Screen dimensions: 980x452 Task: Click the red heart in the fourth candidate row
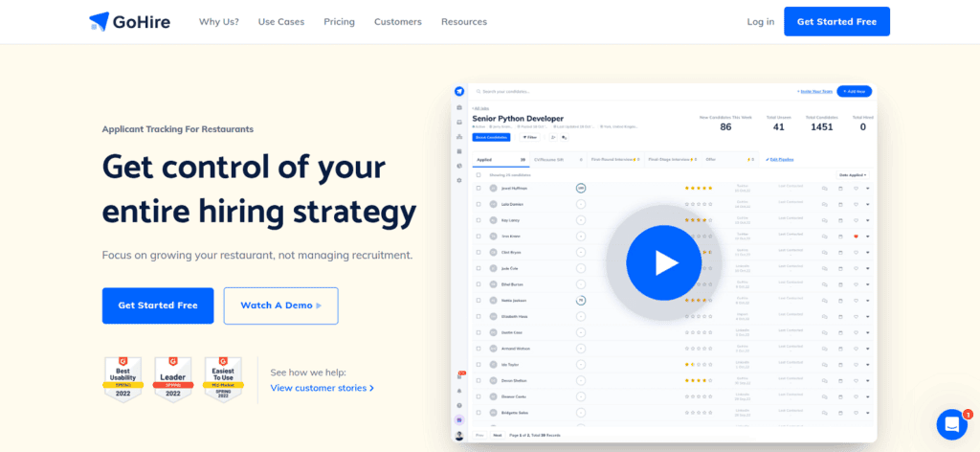point(856,237)
